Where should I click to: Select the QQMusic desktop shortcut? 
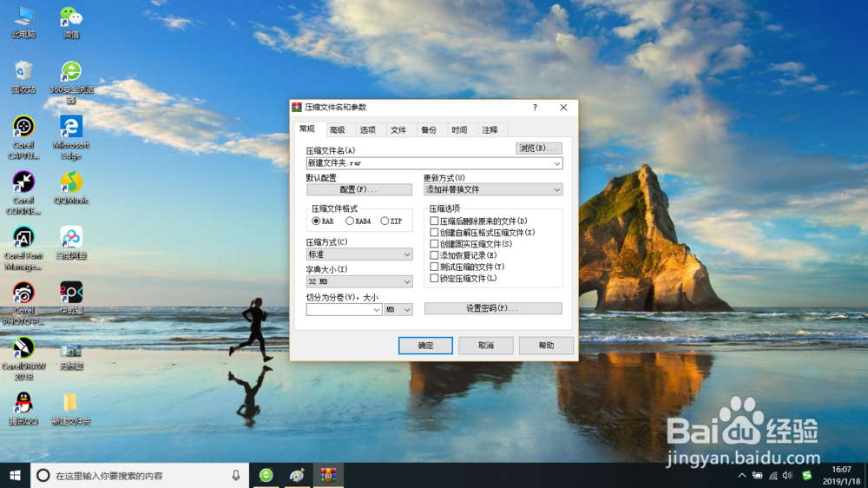71,188
